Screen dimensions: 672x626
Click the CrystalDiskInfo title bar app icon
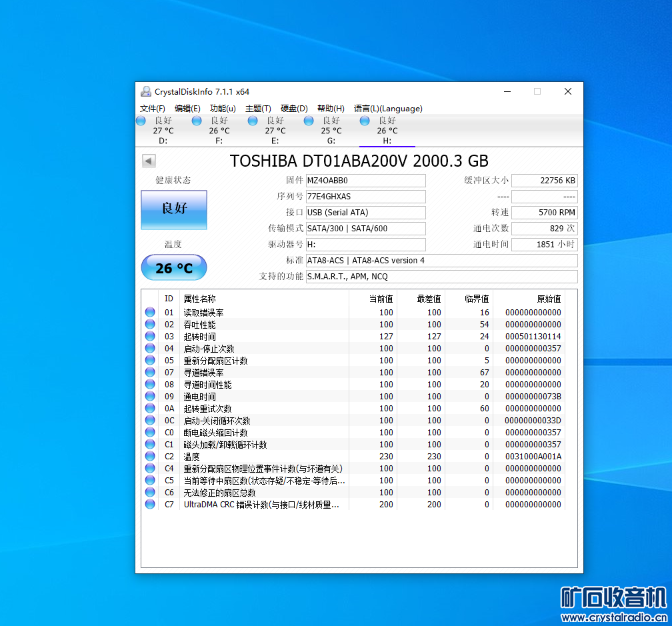[x=146, y=91]
